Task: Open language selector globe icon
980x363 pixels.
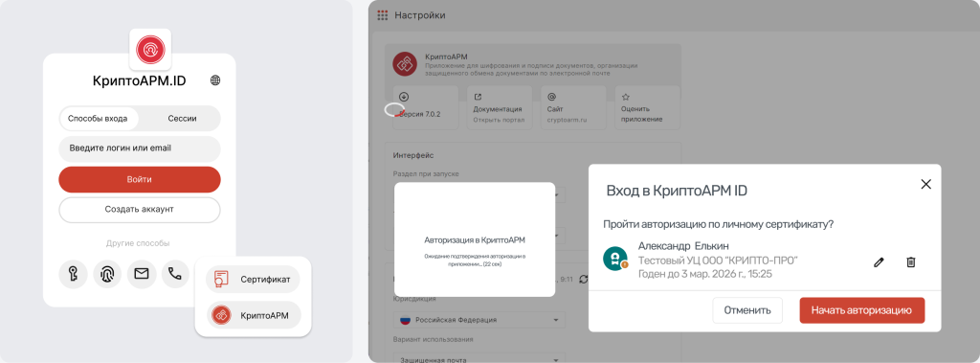Action: pyautogui.click(x=215, y=80)
